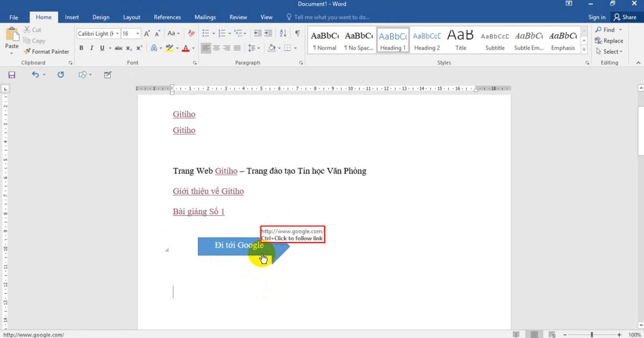Open the Font Size dropdown

click(137, 33)
